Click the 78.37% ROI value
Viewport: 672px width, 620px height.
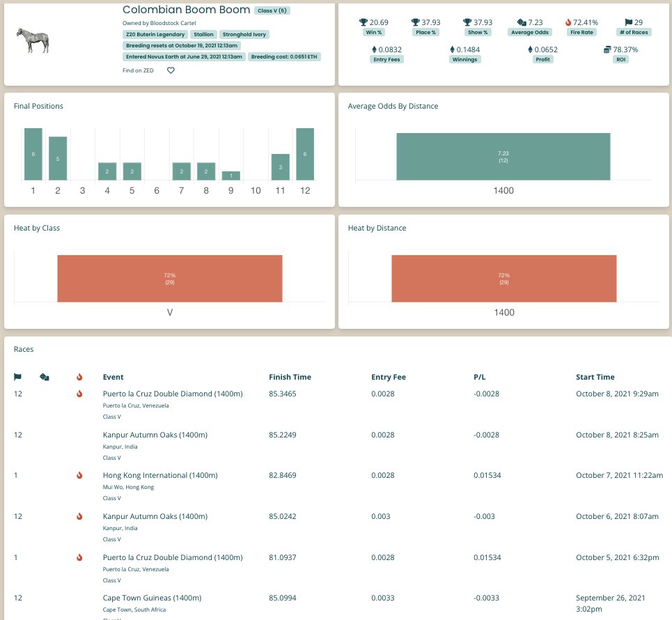coord(625,49)
